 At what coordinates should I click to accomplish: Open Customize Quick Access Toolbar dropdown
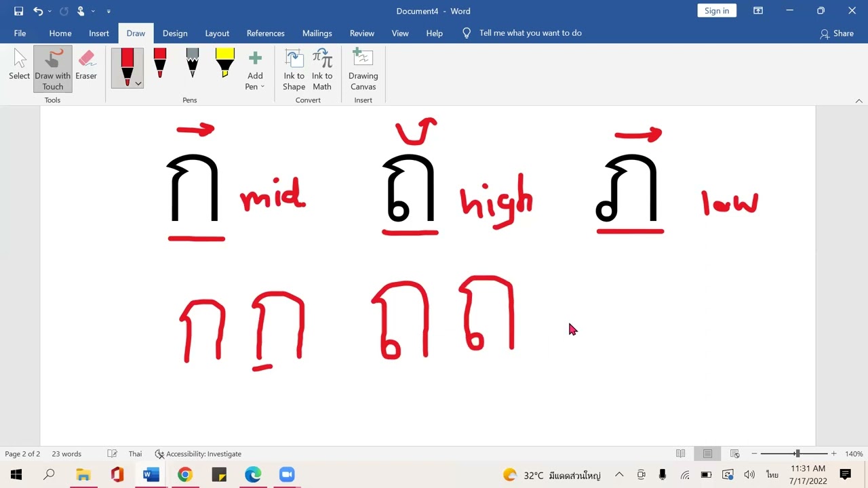tap(108, 12)
